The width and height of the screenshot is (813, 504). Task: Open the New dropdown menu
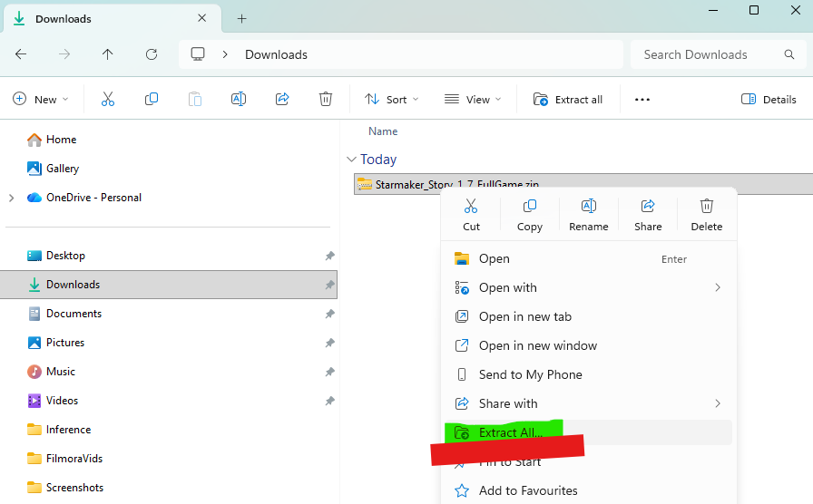[x=41, y=100]
